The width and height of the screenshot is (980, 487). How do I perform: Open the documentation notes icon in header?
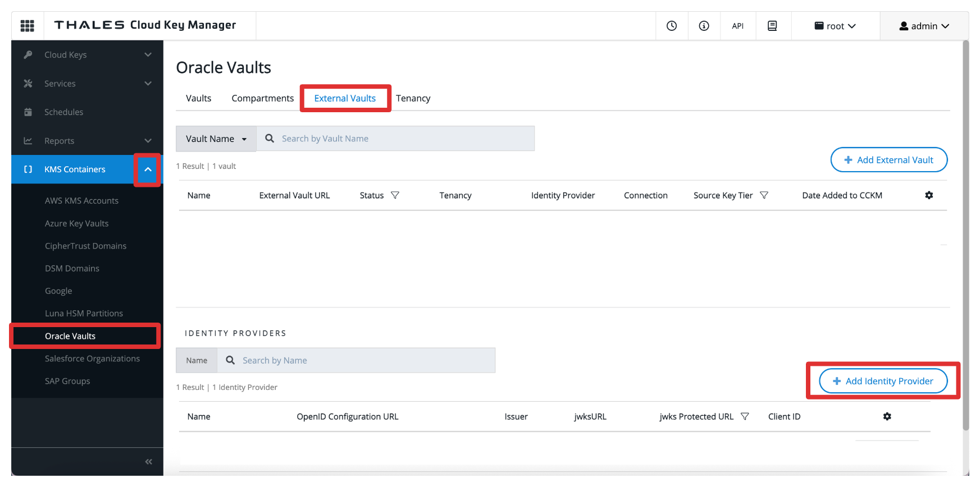tap(772, 26)
